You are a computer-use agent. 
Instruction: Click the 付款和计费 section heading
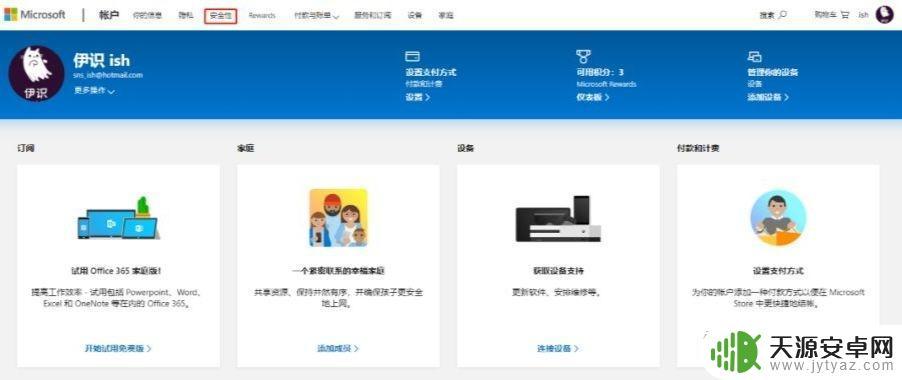tap(698, 148)
